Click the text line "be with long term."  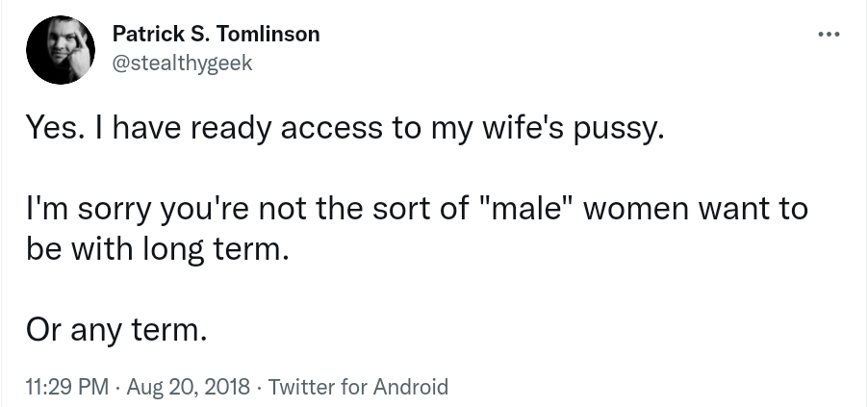(x=158, y=250)
